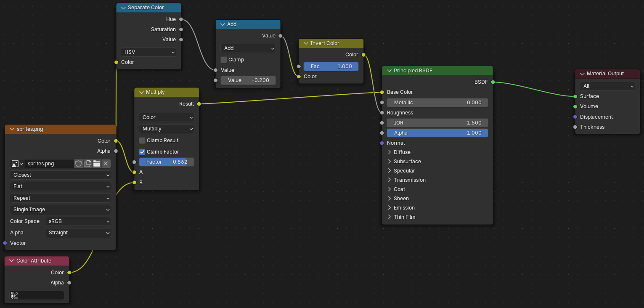Click the BSDF output socket
The width and height of the screenshot is (644, 308).
493,82
